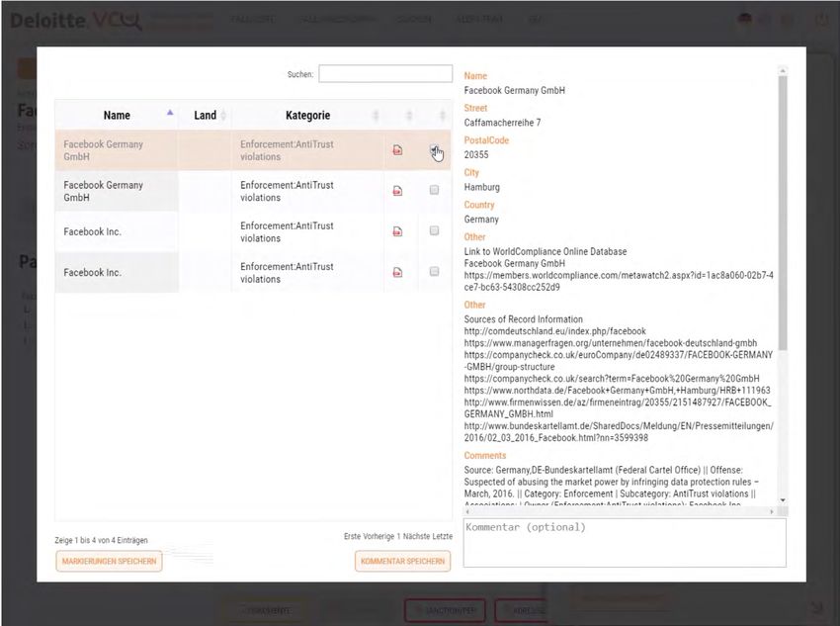
Task: Click 'Sources of Record Information' text
Action: (524, 319)
